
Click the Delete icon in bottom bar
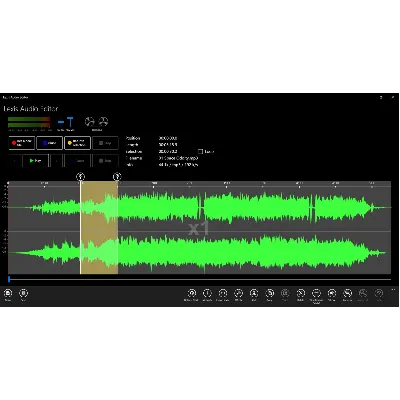point(300,293)
